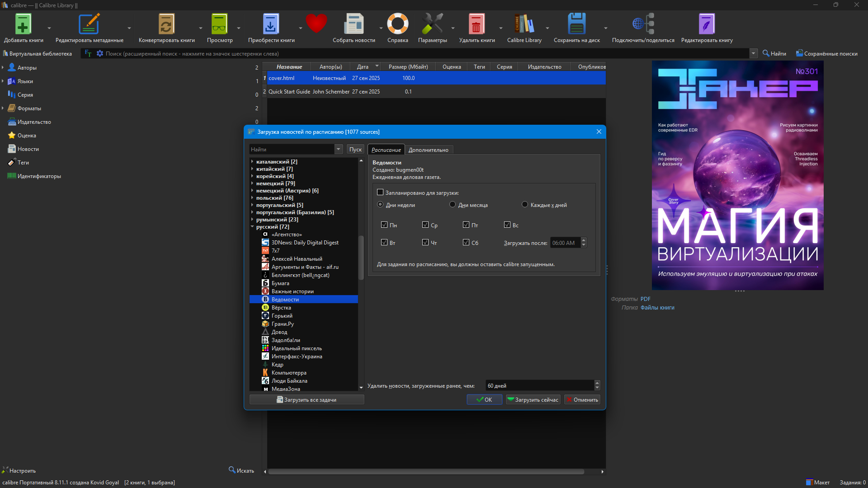Click the Хакер magazine cover thumbnail
Viewport: 868px width, 488px height.
click(737, 175)
